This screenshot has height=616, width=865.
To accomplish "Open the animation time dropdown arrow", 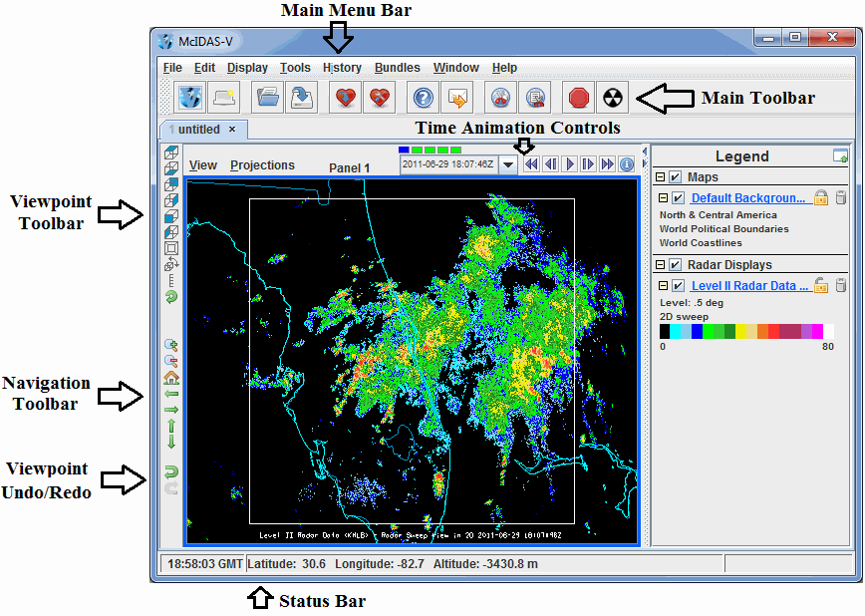I will 508,164.
